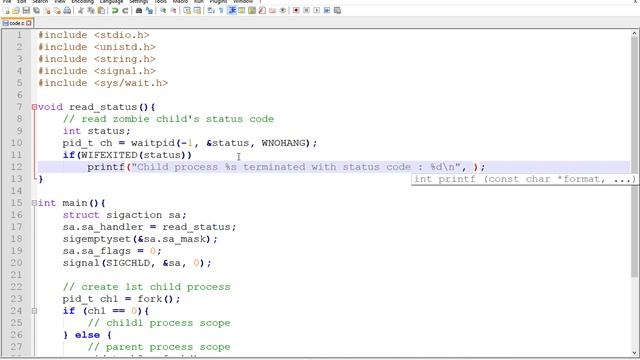
Task: Click the printf calltip tooltip
Action: coord(524,179)
